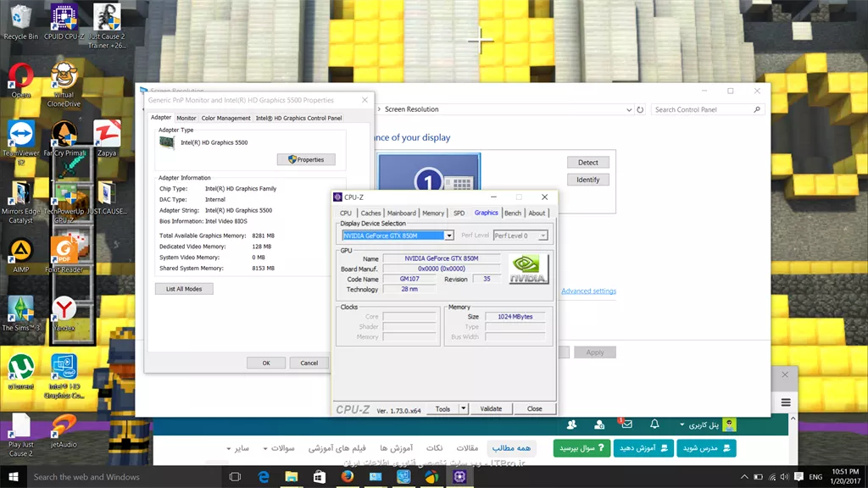Open the SPD tab in CPU-Z

(459, 213)
